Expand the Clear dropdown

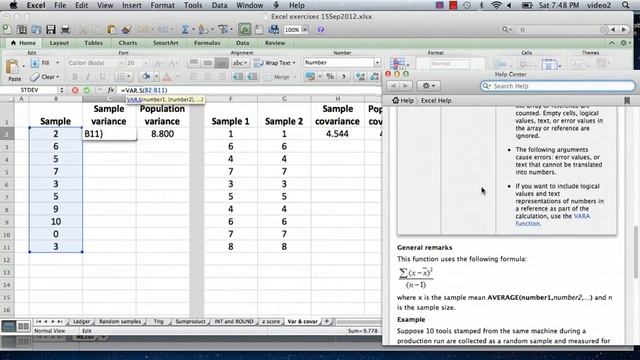58,77
